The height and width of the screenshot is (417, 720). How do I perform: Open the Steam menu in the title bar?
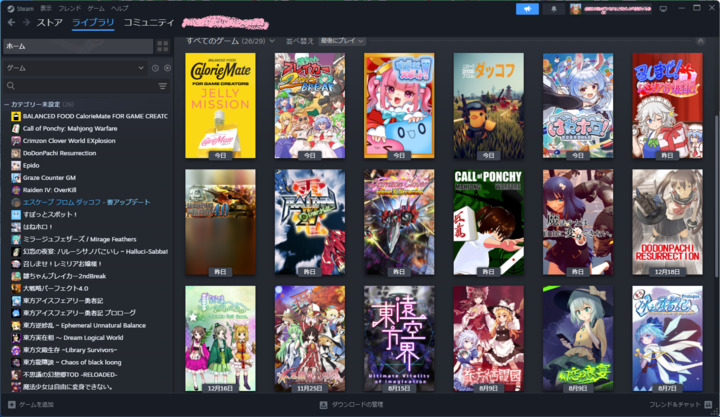click(x=21, y=9)
